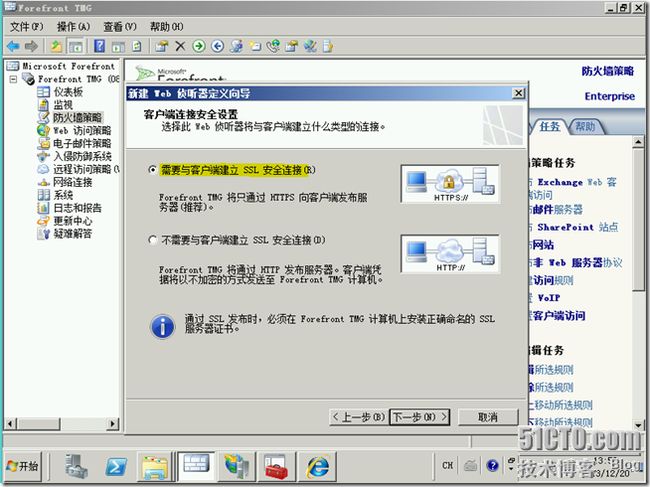Select 防火墙策略 tree node
This screenshot has width=650, height=487.
coord(77,118)
